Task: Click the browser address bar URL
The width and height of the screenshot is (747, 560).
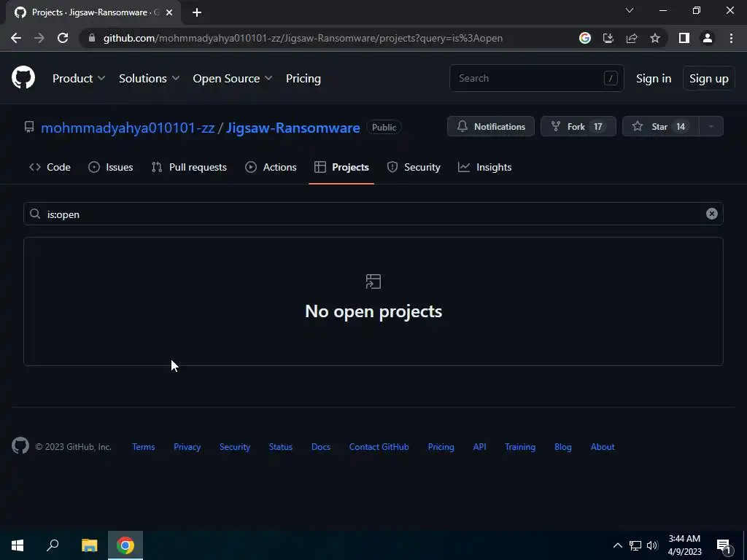Action: [303, 38]
